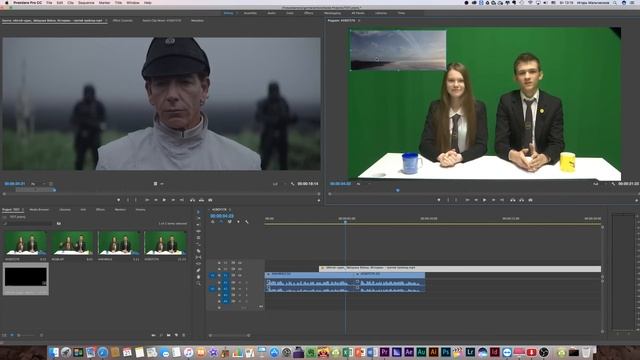Mute audio track A1
Image resolution: width=640 pixels, height=360 pixels.
(240, 282)
